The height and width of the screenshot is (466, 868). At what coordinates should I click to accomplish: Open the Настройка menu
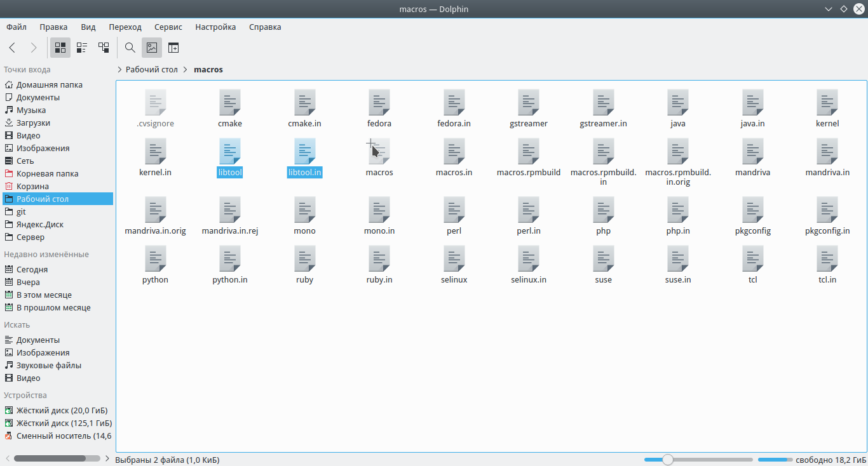(x=215, y=27)
